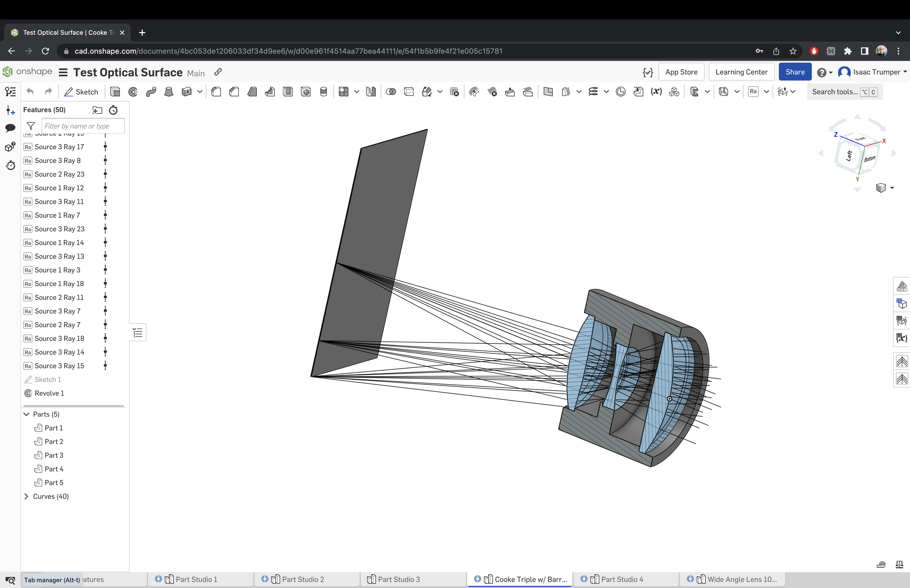910x588 pixels.
Task: Expand the Curves (40) list
Action: point(26,496)
